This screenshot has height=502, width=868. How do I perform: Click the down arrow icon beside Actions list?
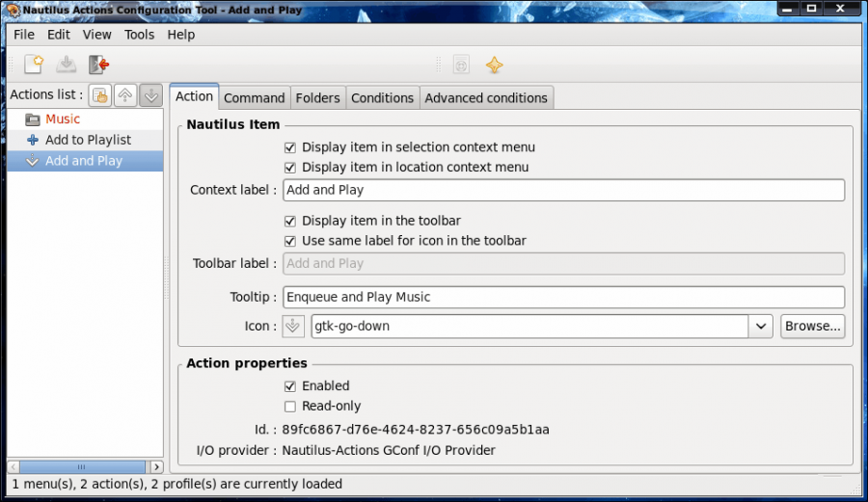pos(150,95)
